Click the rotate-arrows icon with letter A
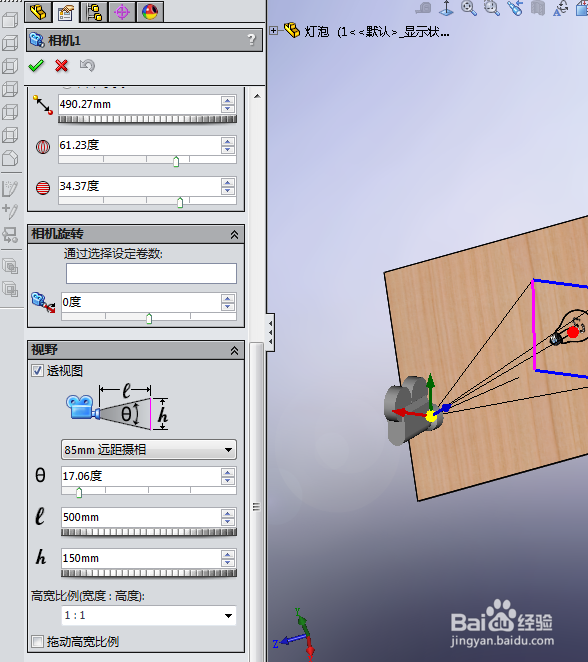588x662 pixels. point(561,8)
